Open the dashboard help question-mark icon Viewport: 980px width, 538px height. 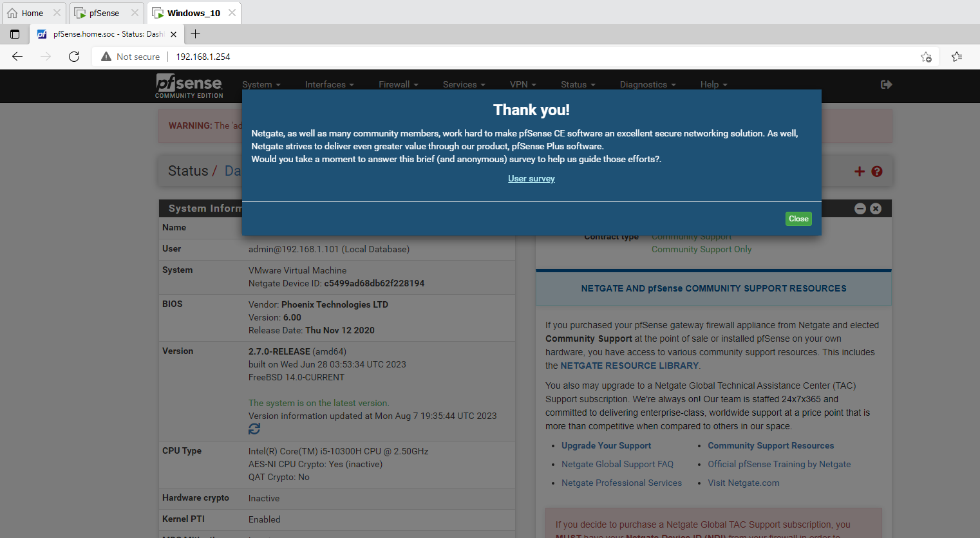point(877,171)
